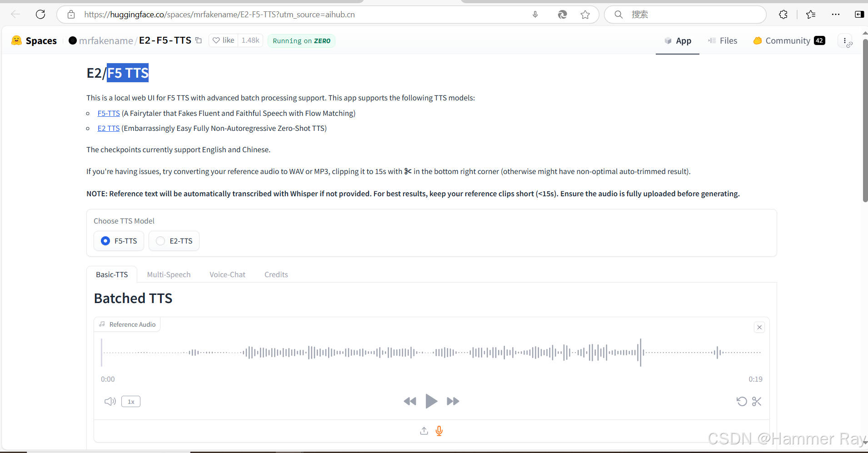Open the Files tab

tap(723, 41)
